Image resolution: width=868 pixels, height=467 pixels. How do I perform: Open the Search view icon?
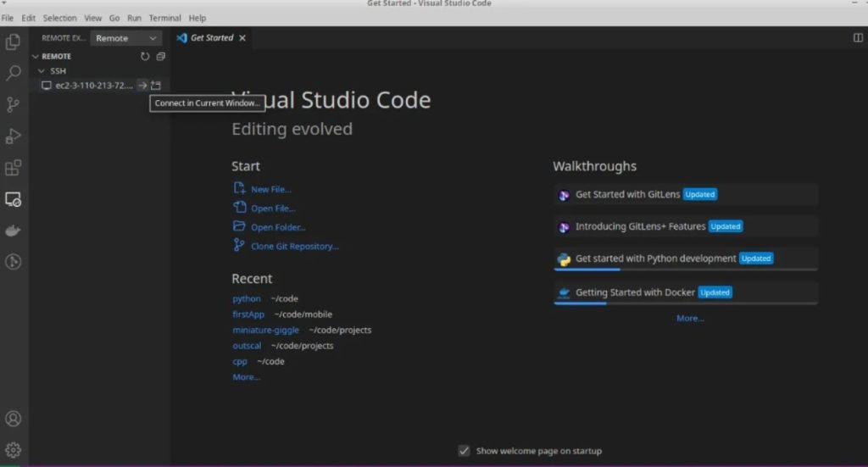tap(14, 73)
